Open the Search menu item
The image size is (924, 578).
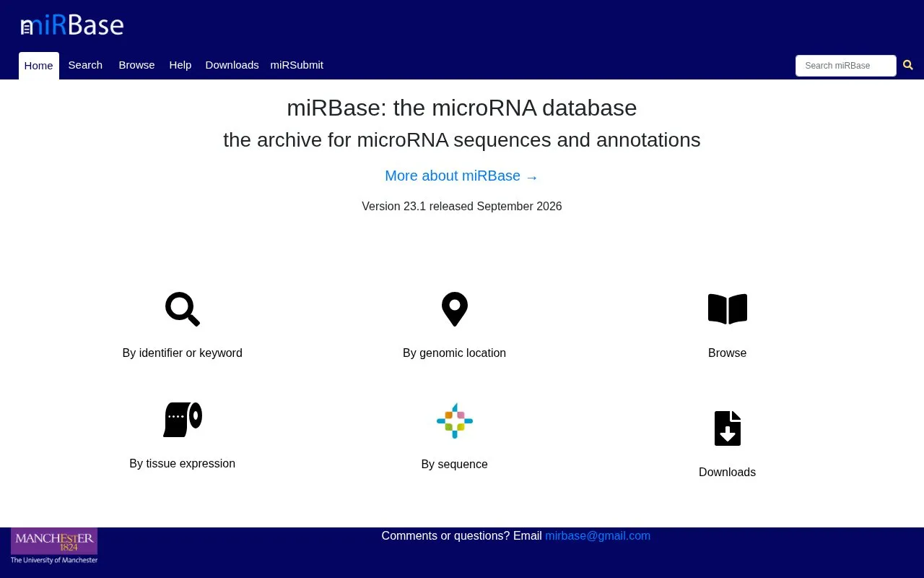pos(85,65)
